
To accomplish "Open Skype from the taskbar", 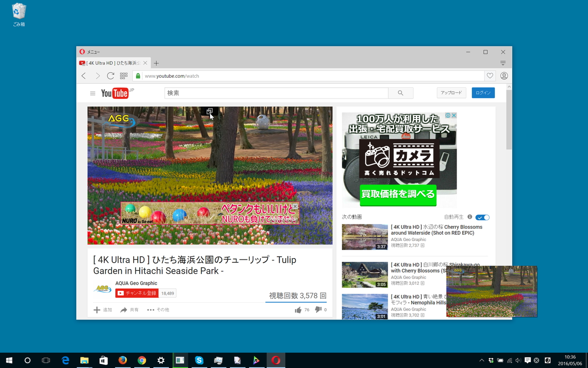I will point(199,360).
